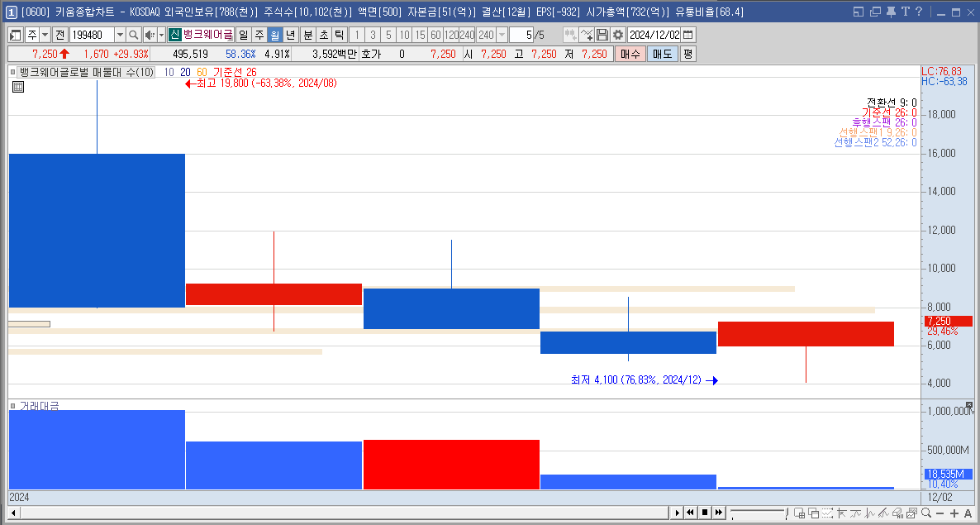Viewport: 980px width, 525px height.
Task: Click the eraser with bars icon
Action: tap(898, 513)
